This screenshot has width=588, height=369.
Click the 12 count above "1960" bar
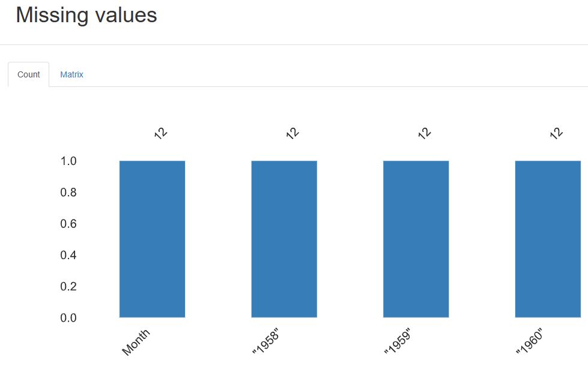click(x=555, y=132)
